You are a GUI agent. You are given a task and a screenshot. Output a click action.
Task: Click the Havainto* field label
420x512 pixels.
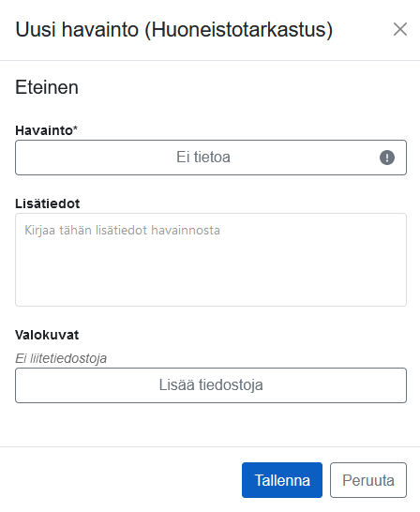pos(46,130)
